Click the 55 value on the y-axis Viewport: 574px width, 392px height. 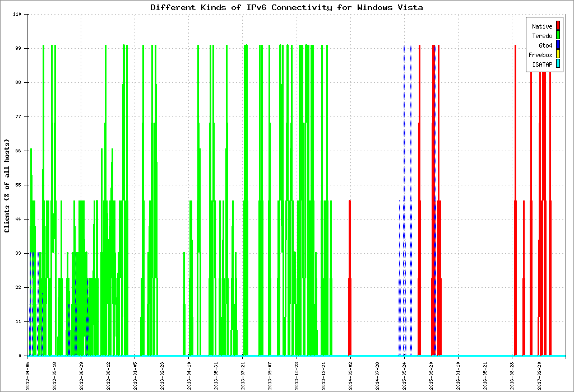coord(18,185)
